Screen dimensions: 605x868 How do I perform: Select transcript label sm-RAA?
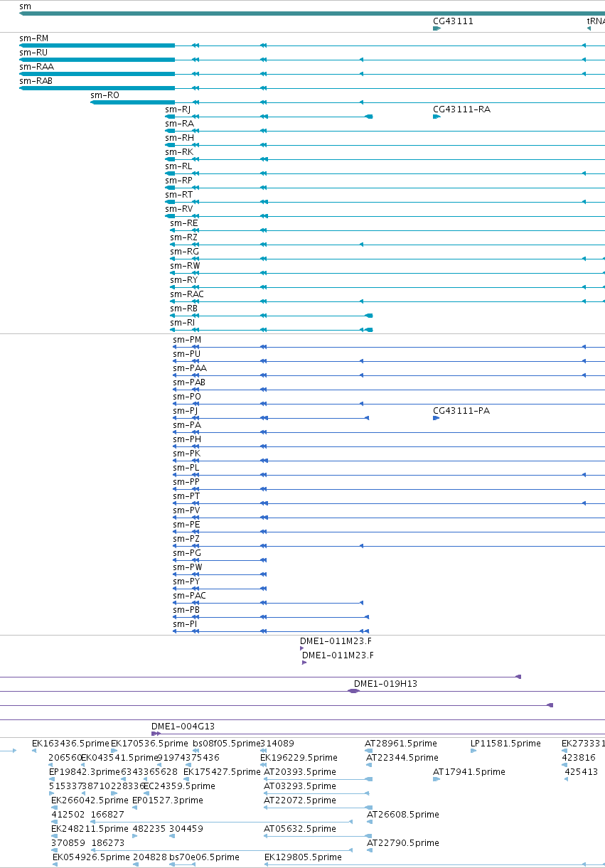coord(36,67)
